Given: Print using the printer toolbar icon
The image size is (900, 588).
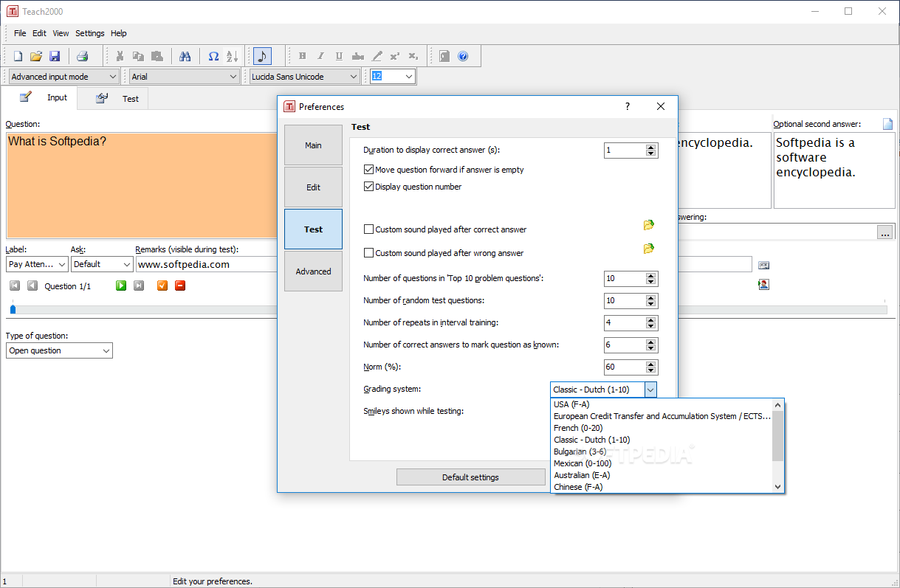Looking at the screenshot, I should point(82,56).
